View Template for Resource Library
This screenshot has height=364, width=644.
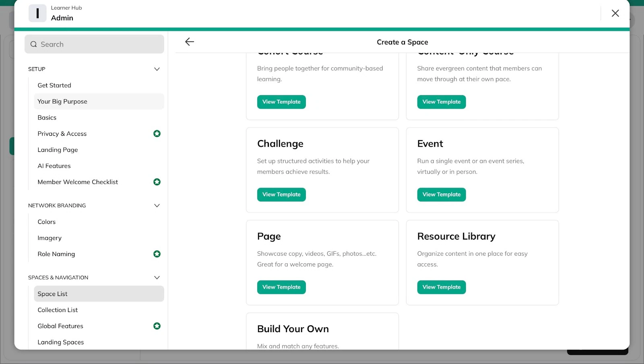click(x=442, y=287)
